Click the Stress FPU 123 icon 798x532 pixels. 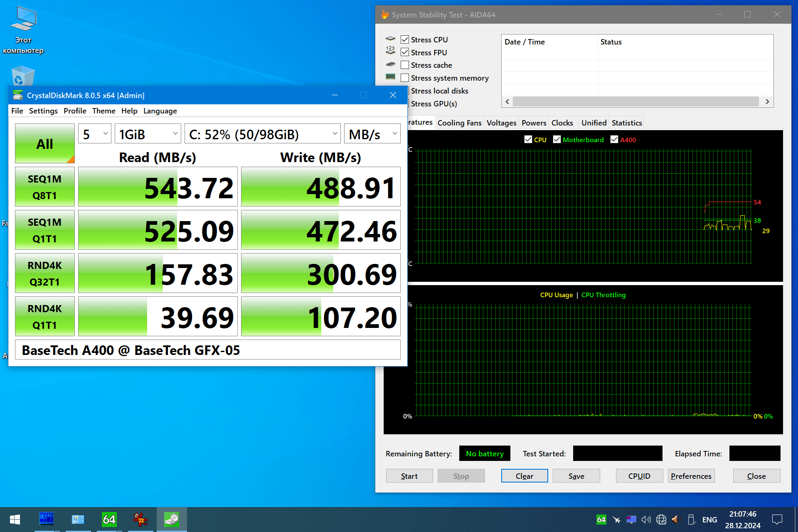click(390, 51)
